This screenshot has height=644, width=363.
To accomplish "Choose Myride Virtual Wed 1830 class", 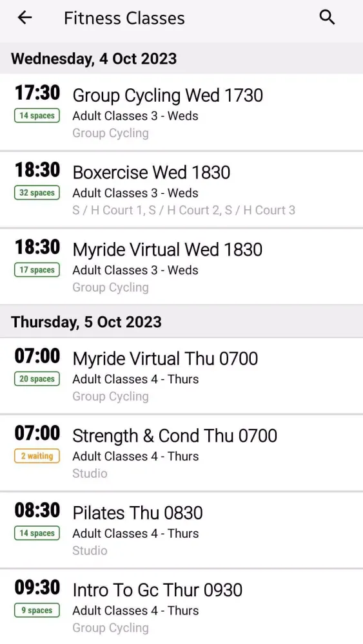I will 181,267.
